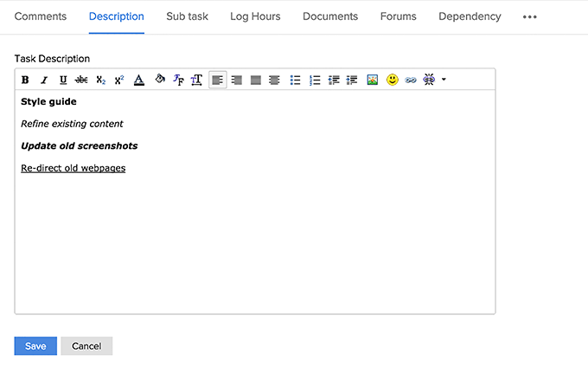This screenshot has width=588, height=367.
Task: Open the smiley emoji picker
Action: (392, 80)
